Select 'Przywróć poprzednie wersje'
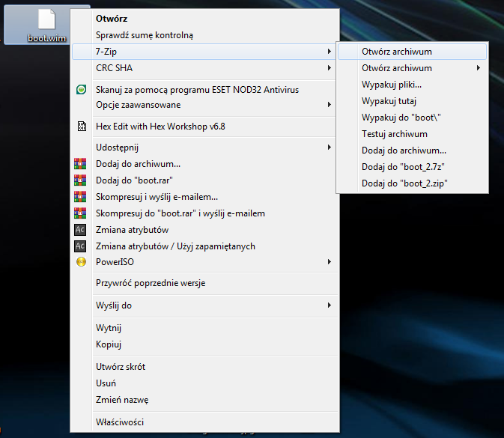 pos(205,283)
